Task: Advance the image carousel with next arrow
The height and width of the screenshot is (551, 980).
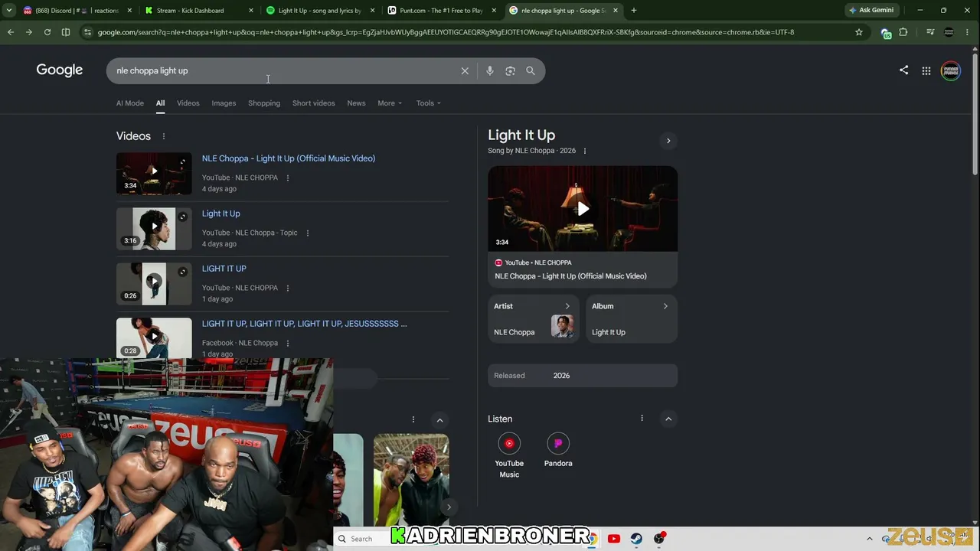Action: click(x=449, y=507)
